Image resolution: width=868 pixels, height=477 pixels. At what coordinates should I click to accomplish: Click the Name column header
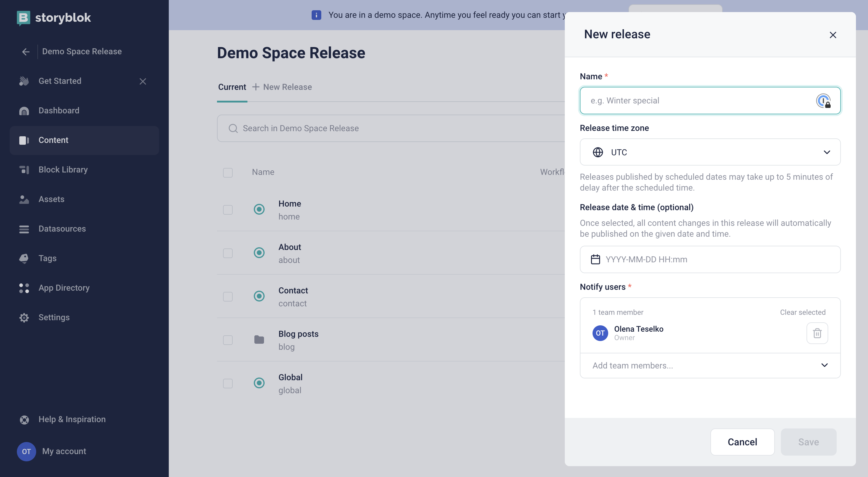263,172
